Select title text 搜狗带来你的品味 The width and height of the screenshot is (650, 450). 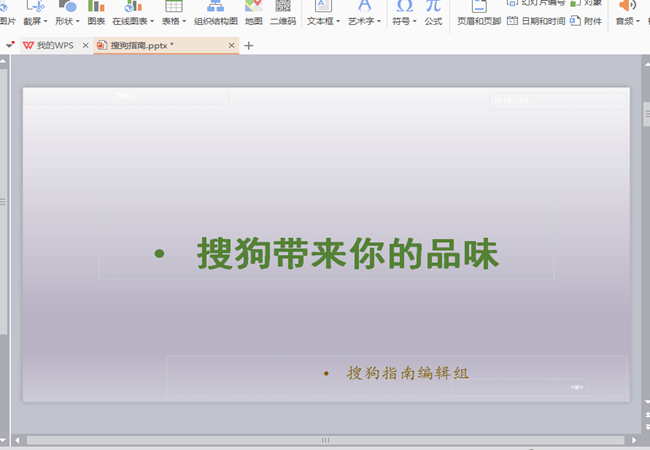348,253
